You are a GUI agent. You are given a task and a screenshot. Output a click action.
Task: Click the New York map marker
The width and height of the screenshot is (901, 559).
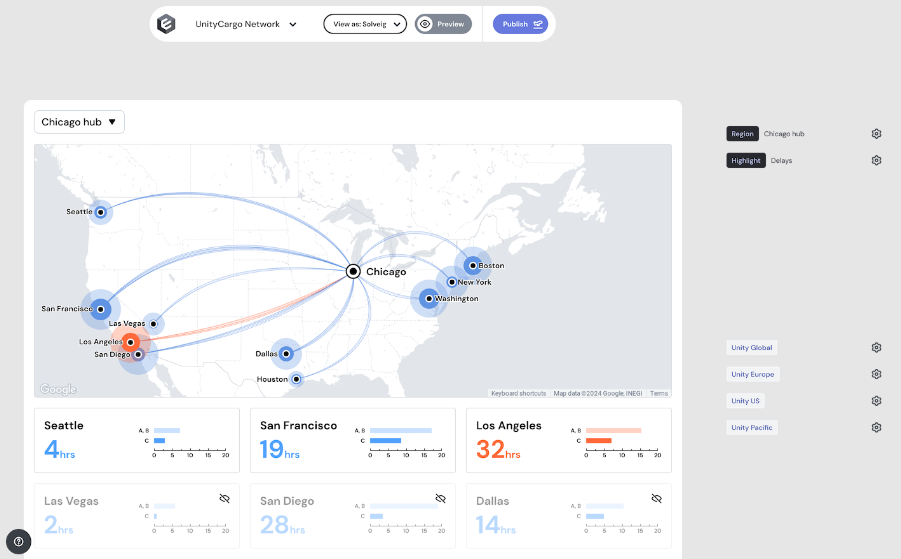pyautogui.click(x=452, y=282)
